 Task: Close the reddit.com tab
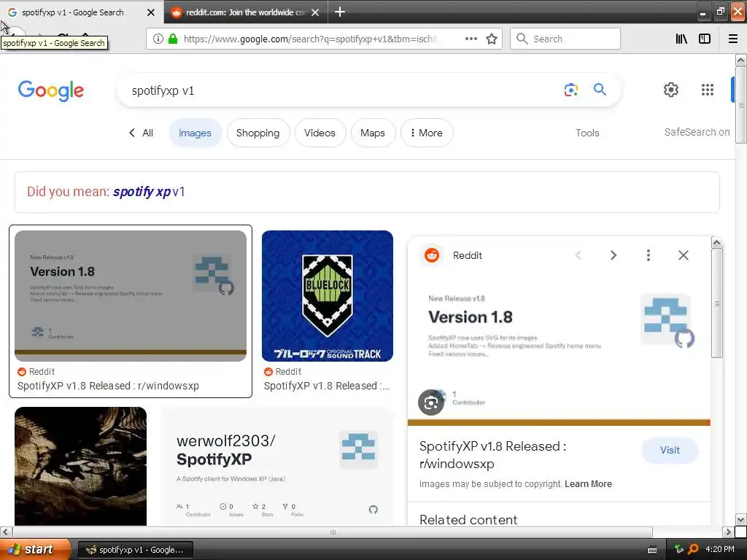pyautogui.click(x=315, y=12)
